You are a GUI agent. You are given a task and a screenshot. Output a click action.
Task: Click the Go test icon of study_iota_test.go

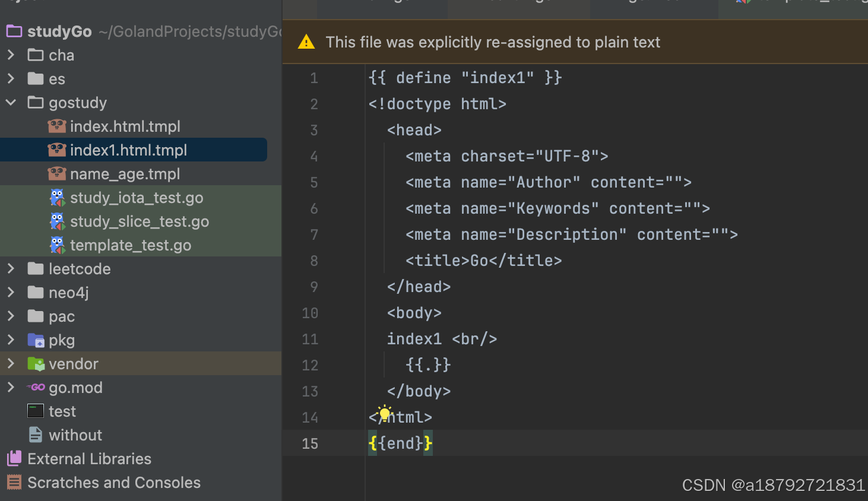(57, 198)
